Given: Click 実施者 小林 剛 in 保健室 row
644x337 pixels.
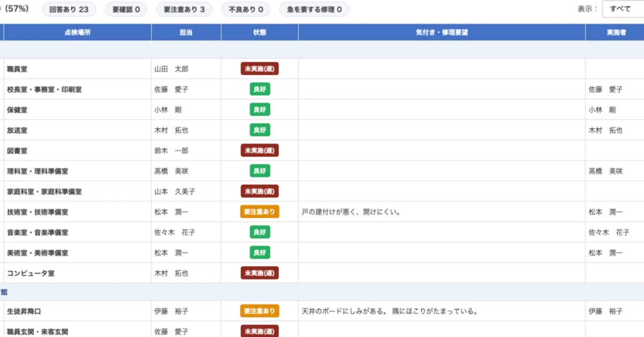Looking at the screenshot, I should [x=603, y=110].
